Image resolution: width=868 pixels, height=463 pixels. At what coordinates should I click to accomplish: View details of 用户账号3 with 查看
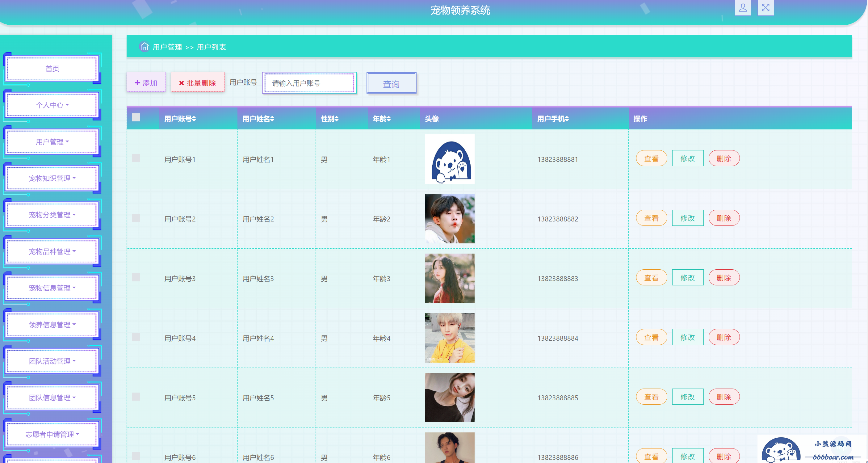click(x=651, y=278)
